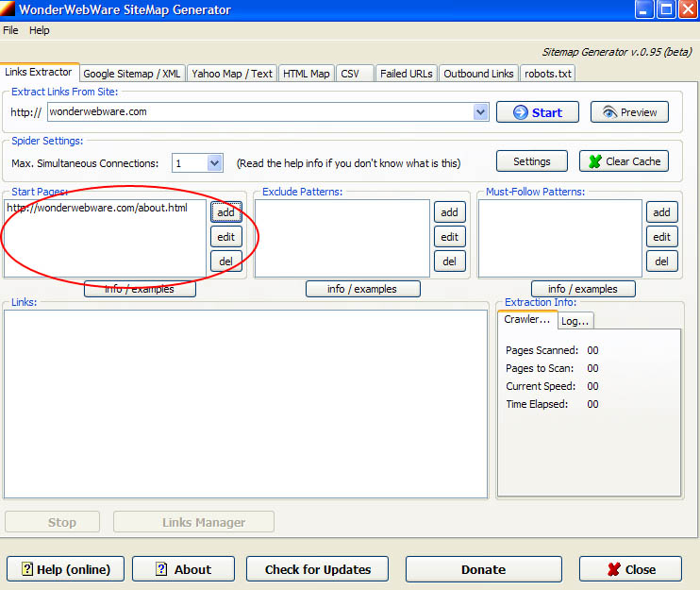This screenshot has width=700, height=590.
Task: Click add button for Exclude Patterns
Action: pyautogui.click(x=450, y=212)
